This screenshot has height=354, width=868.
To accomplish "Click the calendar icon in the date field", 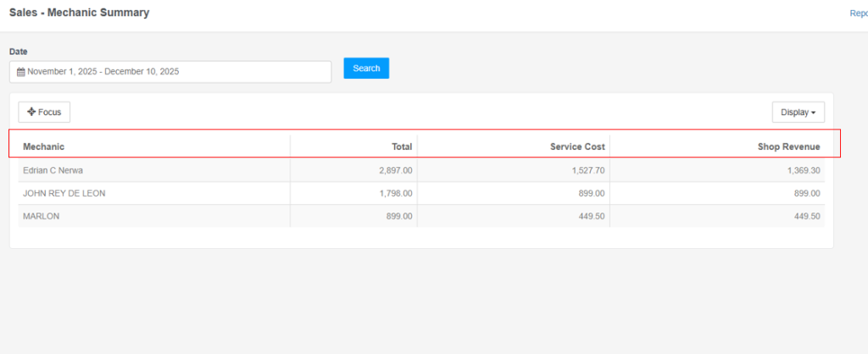I will coord(21,72).
